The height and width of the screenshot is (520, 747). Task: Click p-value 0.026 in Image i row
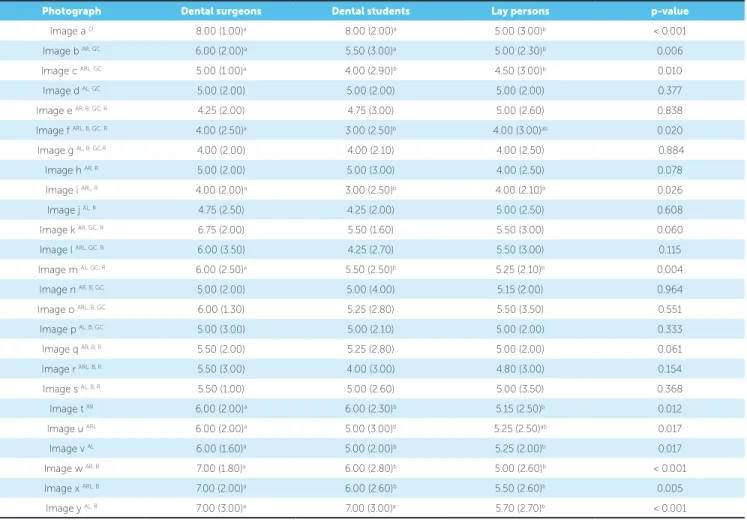coord(670,190)
